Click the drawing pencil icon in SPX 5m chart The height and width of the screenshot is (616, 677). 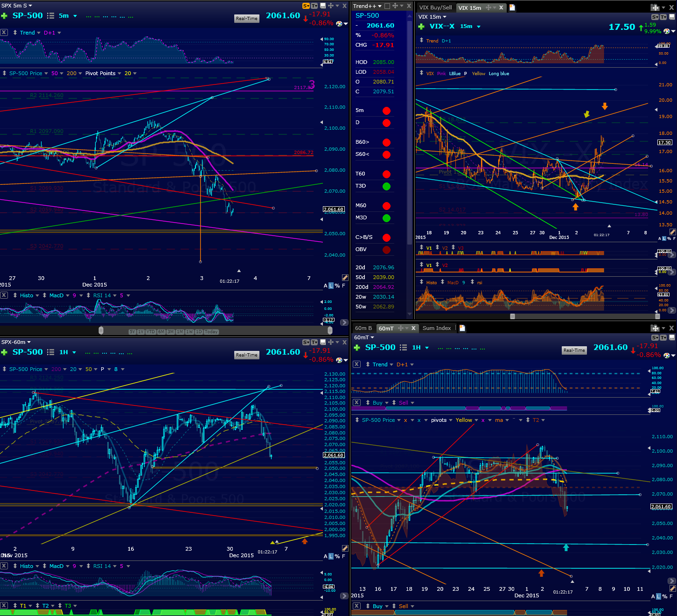[x=345, y=278]
